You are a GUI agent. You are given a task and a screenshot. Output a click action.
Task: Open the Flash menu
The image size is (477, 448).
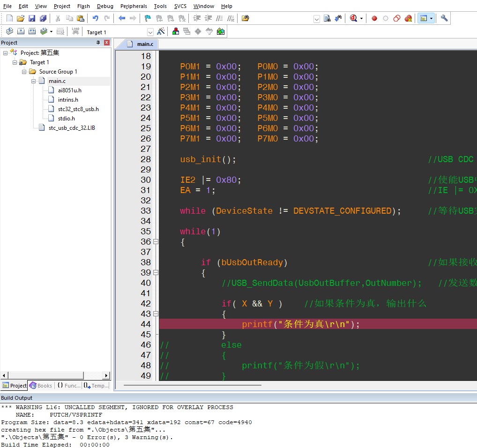click(83, 6)
